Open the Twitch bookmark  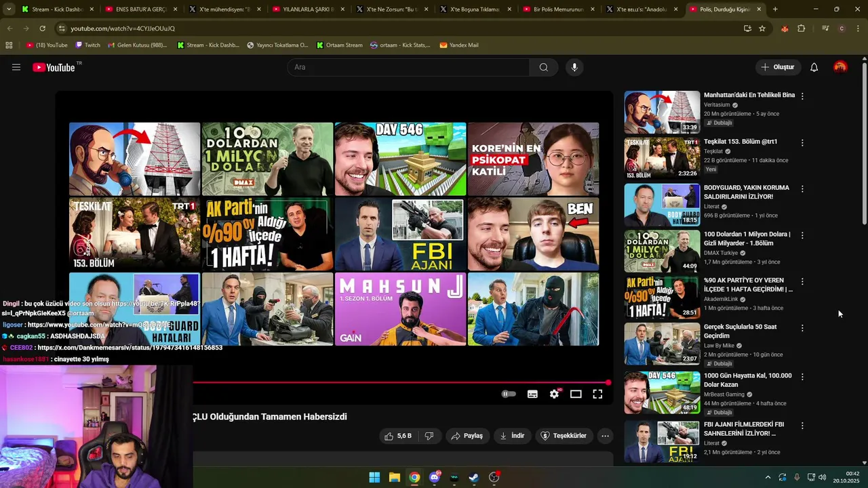click(x=87, y=45)
